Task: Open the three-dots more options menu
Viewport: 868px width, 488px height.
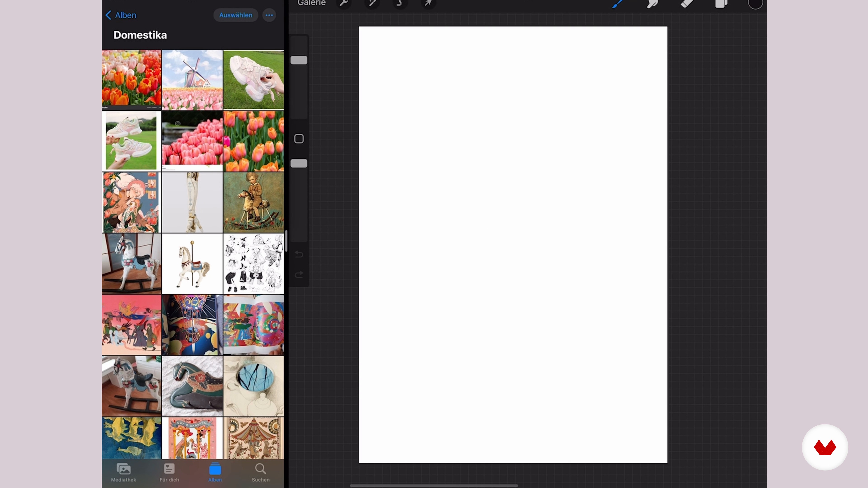Action: coord(269,15)
